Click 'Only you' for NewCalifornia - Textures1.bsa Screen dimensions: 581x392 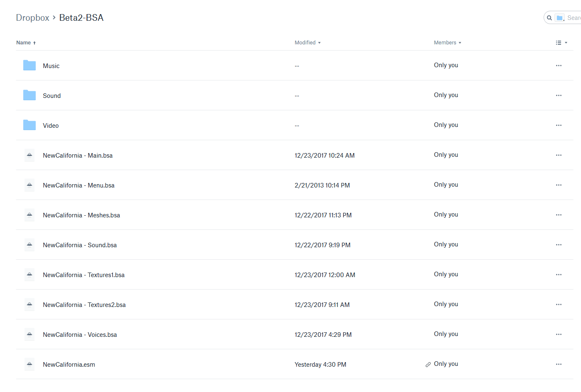(446, 274)
